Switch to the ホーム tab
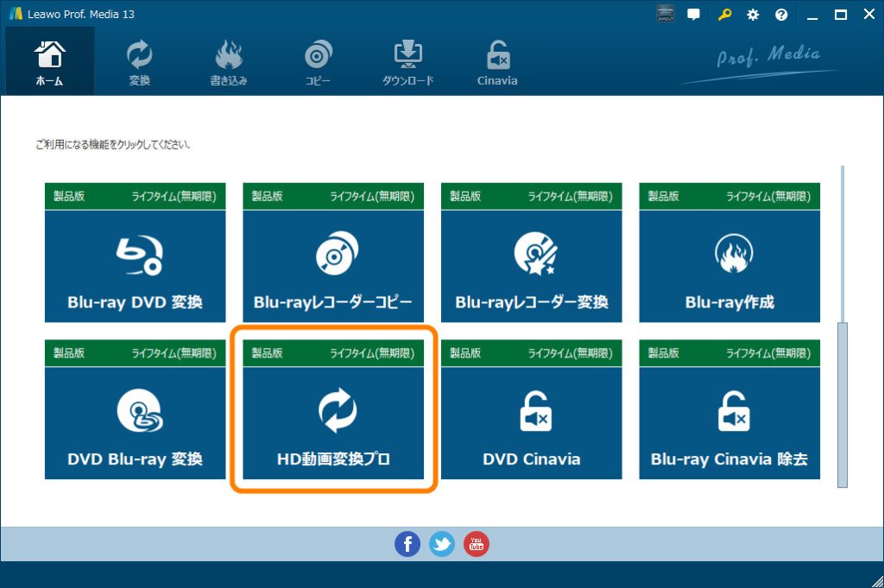The height and width of the screenshot is (588, 884). [x=49, y=60]
